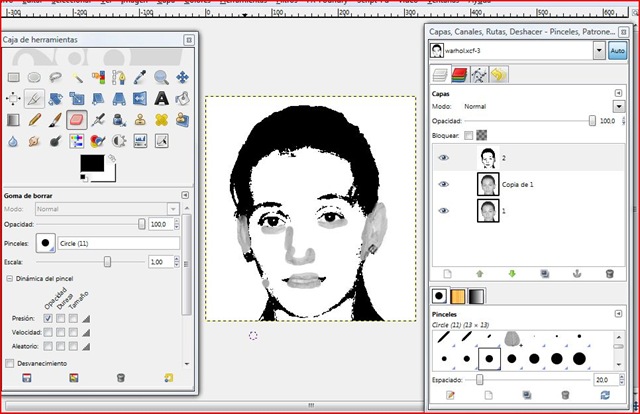The width and height of the screenshot is (640, 414).
Task: Delete the selected layer with trash icon
Action: tap(608, 273)
